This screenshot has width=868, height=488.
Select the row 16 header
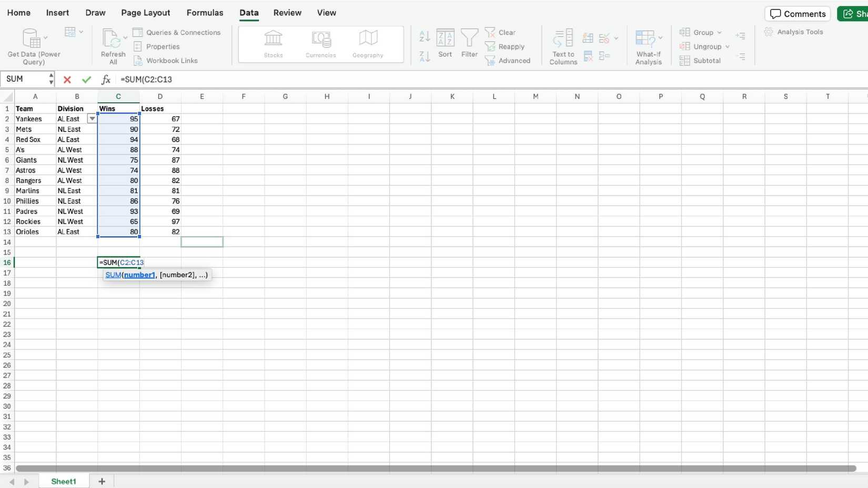click(7, 262)
